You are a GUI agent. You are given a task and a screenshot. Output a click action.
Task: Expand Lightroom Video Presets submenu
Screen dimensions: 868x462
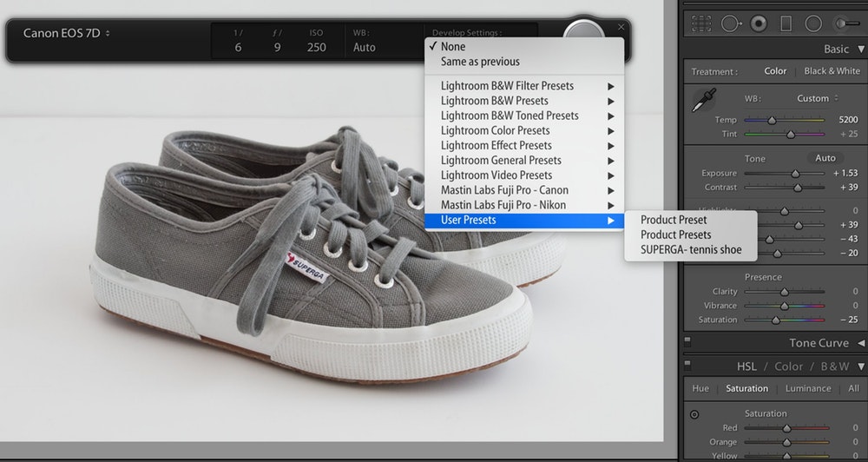[x=523, y=175]
